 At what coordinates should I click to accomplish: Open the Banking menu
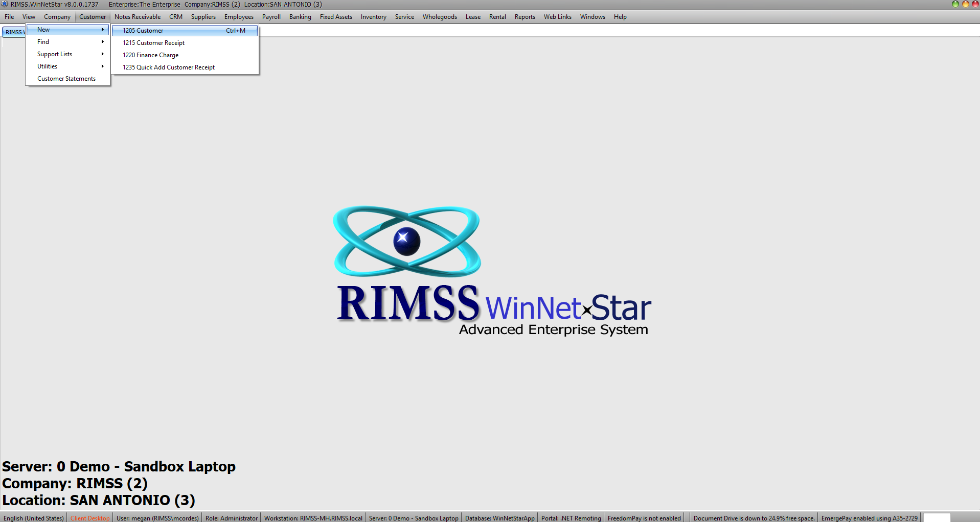[x=300, y=17]
